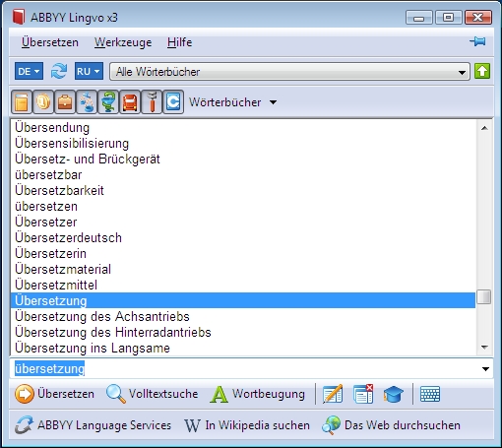Viewport: 502px width, 448px height.
Task: Select the word Übersensibilisierung
Action: 243,144
